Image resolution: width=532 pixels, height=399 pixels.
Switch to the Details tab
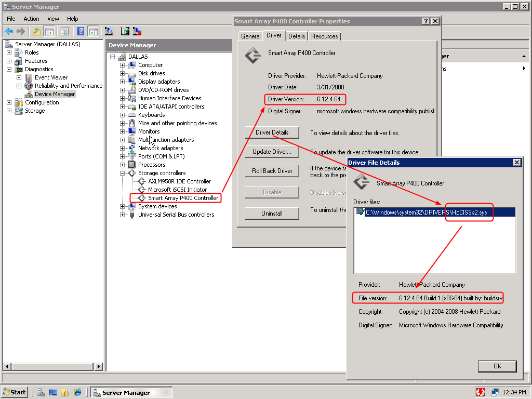(297, 36)
